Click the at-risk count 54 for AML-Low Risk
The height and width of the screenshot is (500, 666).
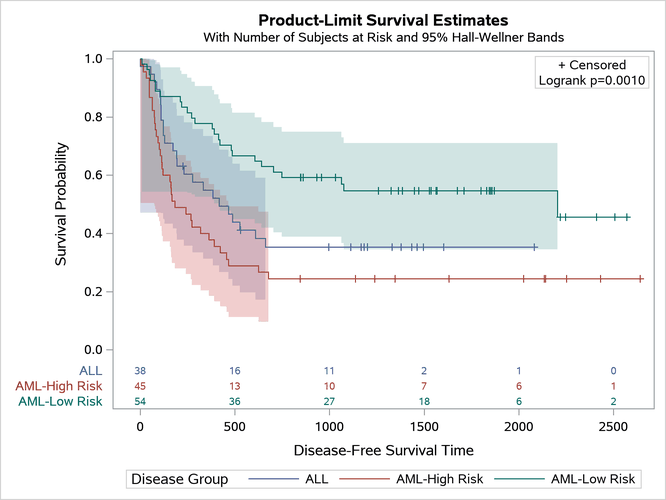[x=140, y=402]
